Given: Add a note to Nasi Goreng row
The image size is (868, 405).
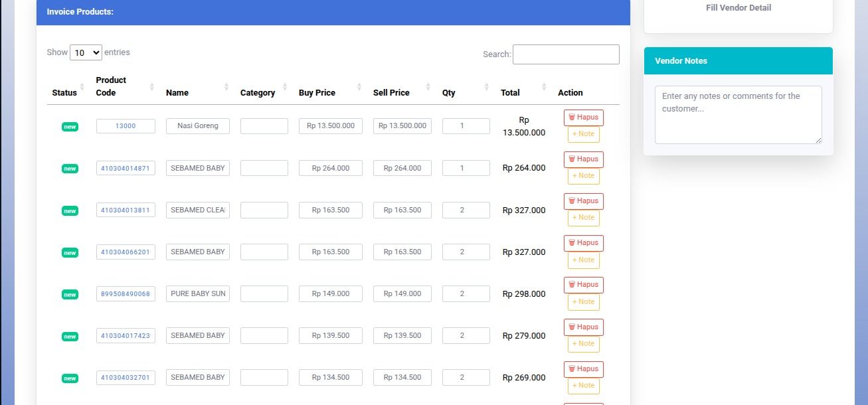Looking at the screenshot, I should click(583, 134).
